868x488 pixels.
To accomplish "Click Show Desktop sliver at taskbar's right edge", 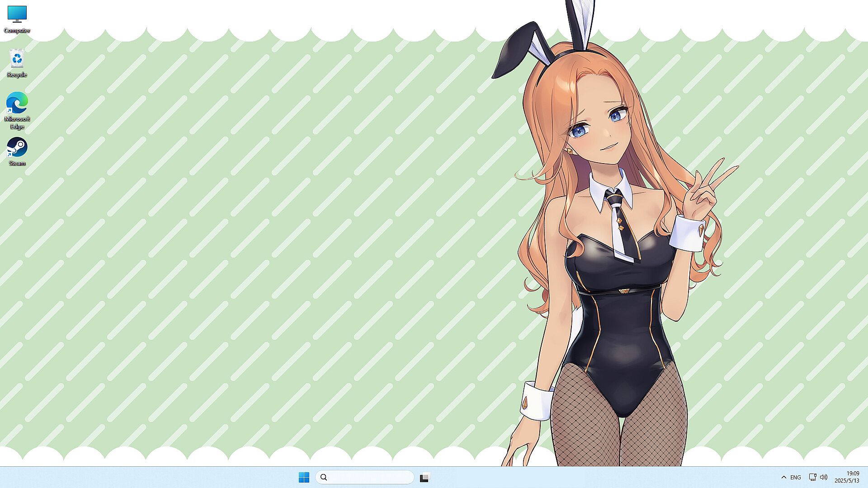I will 866,477.
